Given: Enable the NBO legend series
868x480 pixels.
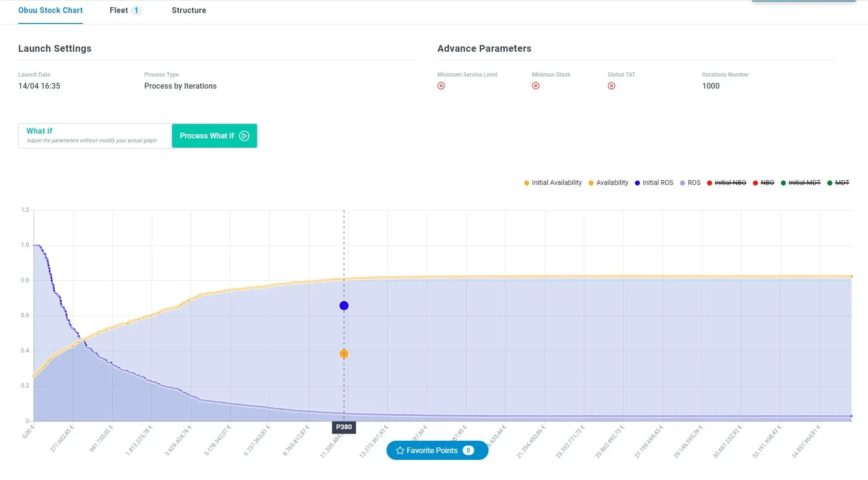Looking at the screenshot, I should coord(764,183).
